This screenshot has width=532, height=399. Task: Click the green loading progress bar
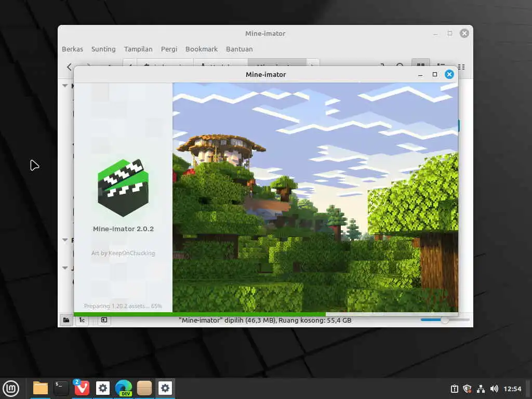pyautogui.click(x=199, y=314)
